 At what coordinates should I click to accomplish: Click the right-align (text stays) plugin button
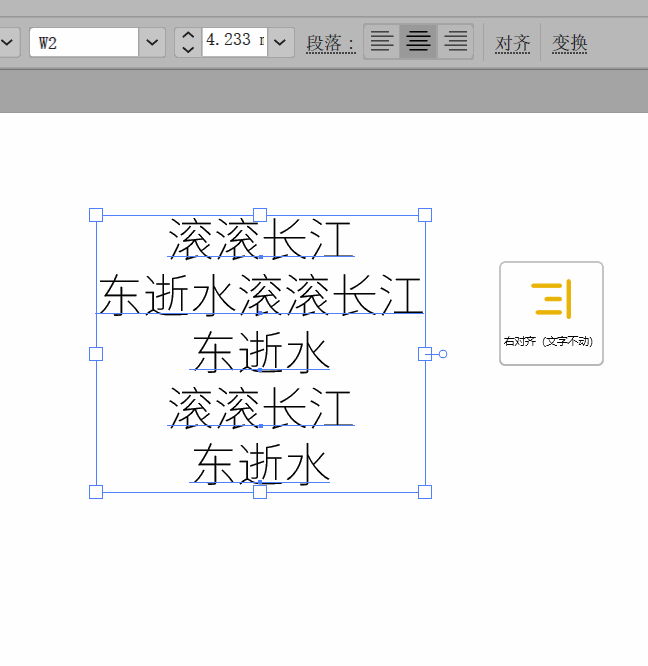pos(551,313)
